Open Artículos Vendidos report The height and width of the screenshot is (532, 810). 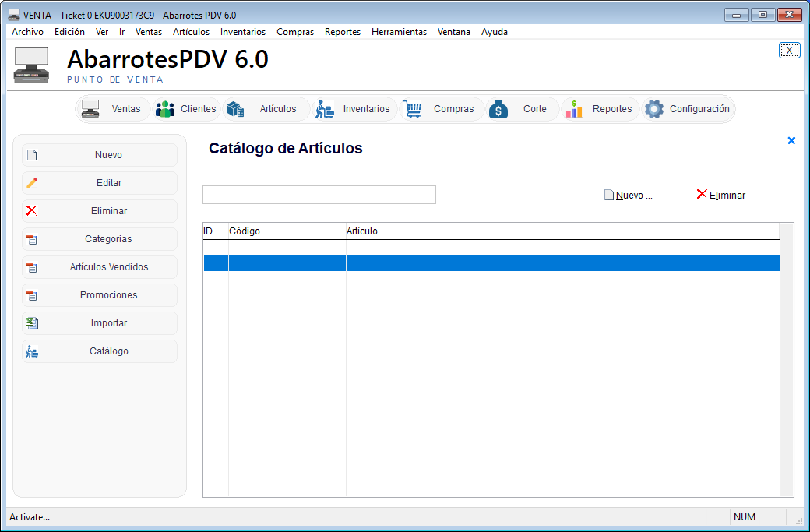pyautogui.click(x=100, y=267)
